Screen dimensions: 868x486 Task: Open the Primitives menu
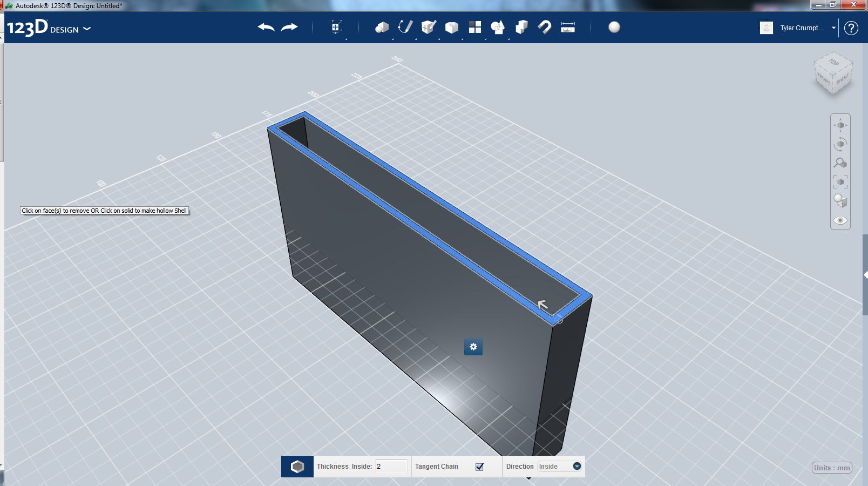pos(382,27)
